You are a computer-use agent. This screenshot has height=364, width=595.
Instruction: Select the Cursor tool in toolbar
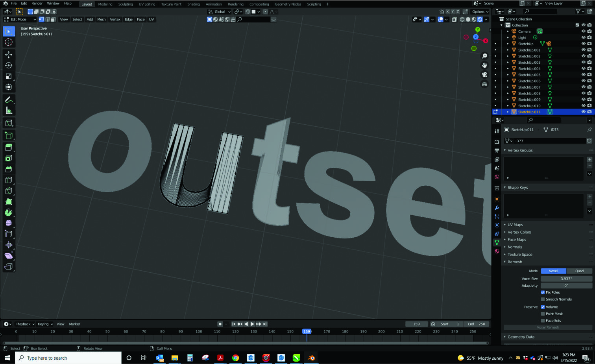tap(9, 42)
